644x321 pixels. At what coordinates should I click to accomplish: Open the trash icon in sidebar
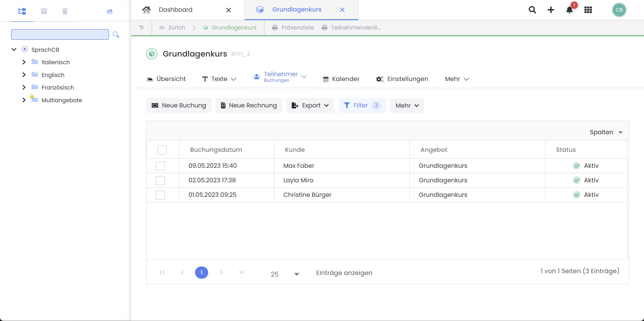tap(65, 11)
